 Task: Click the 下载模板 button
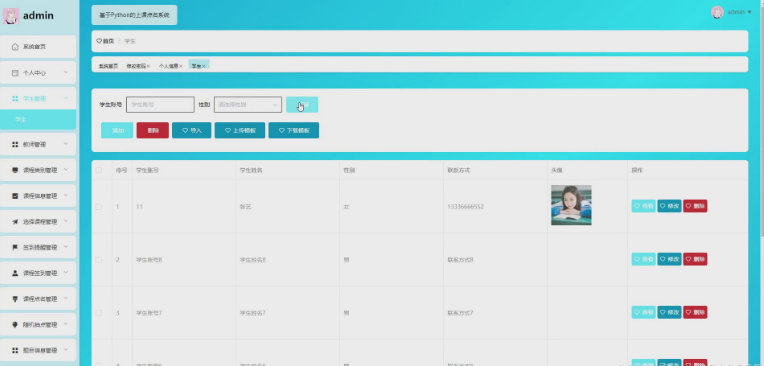[294, 131]
